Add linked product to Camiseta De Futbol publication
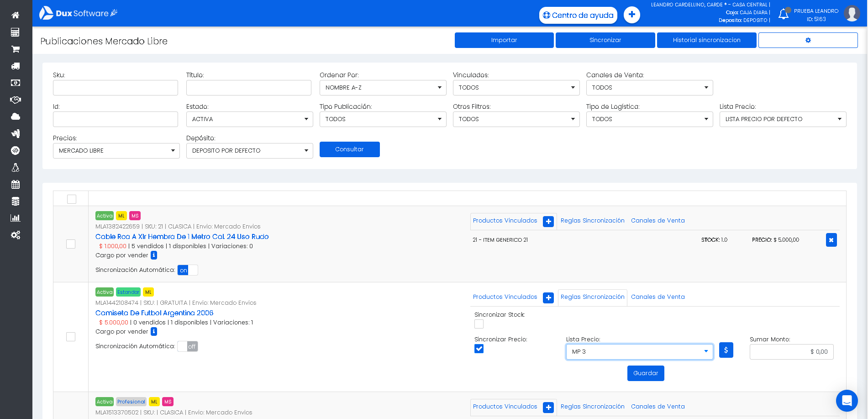 point(548,298)
